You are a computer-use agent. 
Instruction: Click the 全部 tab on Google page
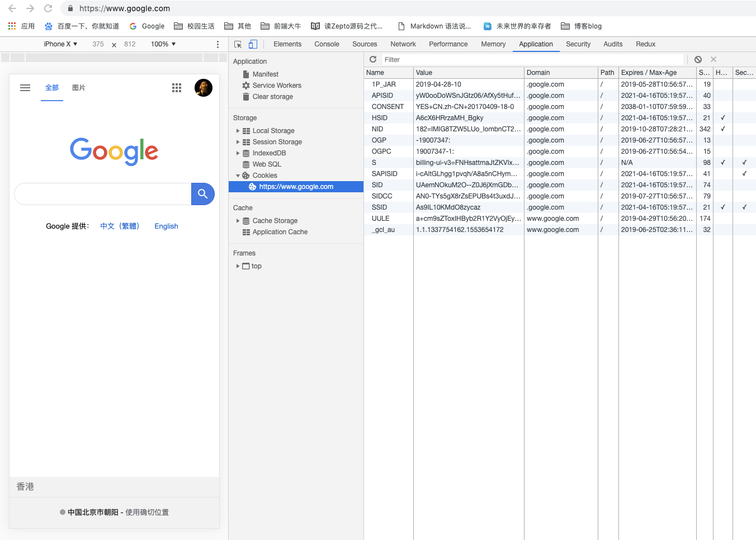click(52, 88)
